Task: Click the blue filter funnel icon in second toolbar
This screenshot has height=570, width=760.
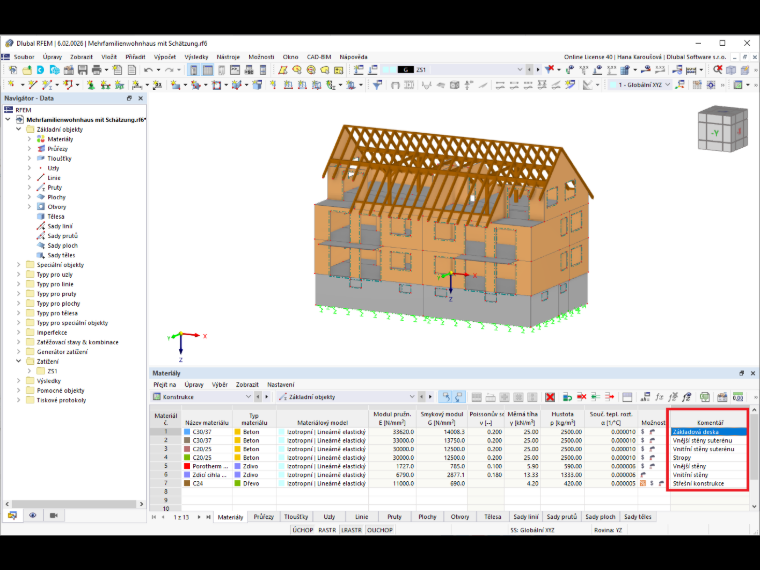Action: pyautogui.click(x=377, y=85)
